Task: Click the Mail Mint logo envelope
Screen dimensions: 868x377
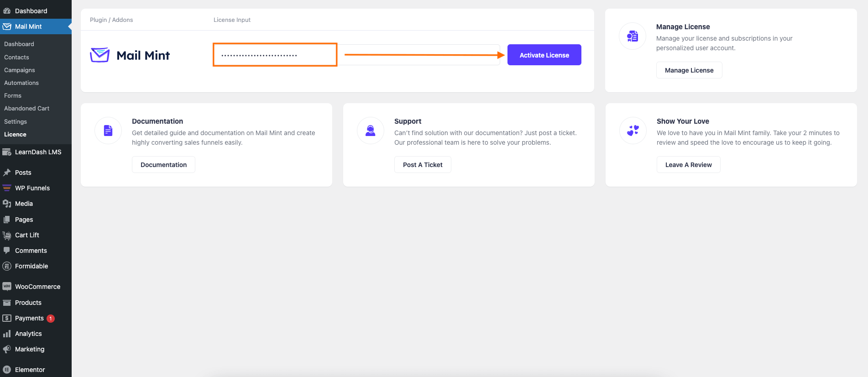Action: pyautogui.click(x=99, y=55)
